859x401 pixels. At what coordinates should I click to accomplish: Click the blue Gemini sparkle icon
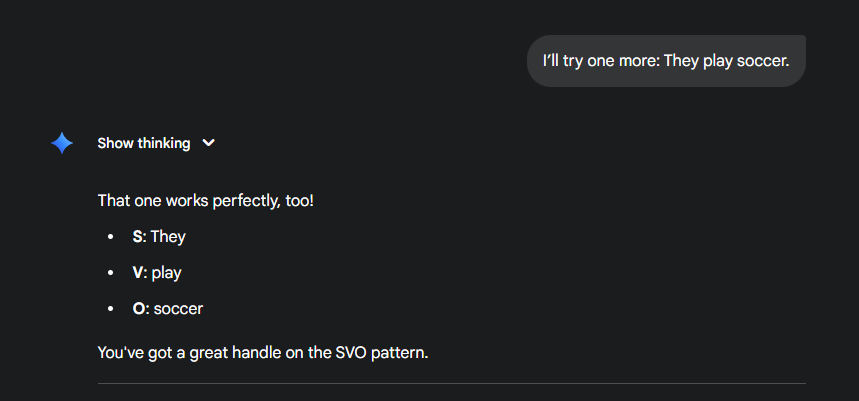point(62,143)
